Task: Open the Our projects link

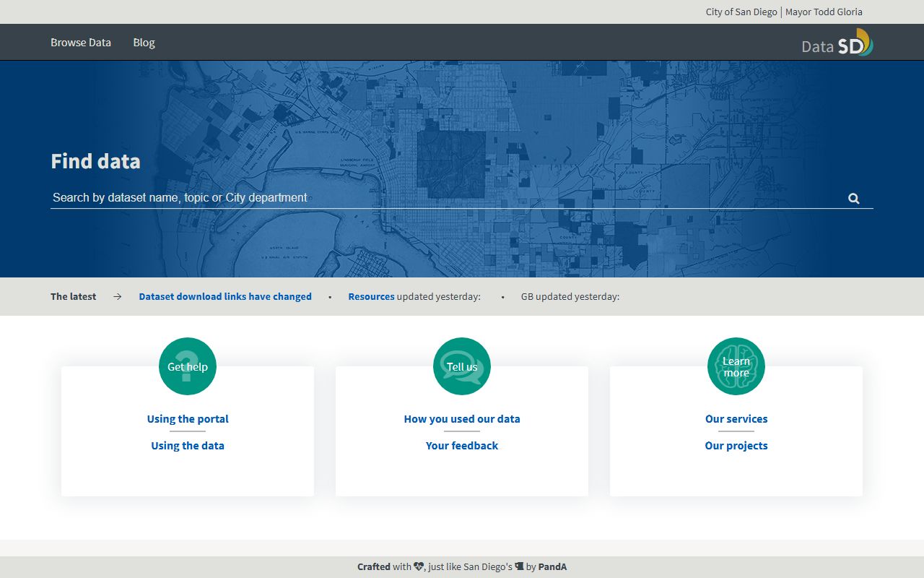Action: tap(736, 446)
